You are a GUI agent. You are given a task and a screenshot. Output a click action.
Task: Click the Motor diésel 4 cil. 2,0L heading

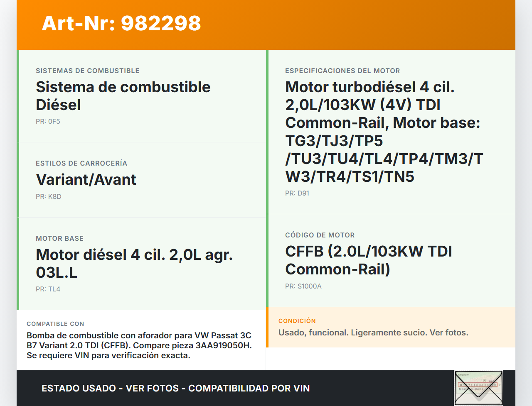pos(134,264)
